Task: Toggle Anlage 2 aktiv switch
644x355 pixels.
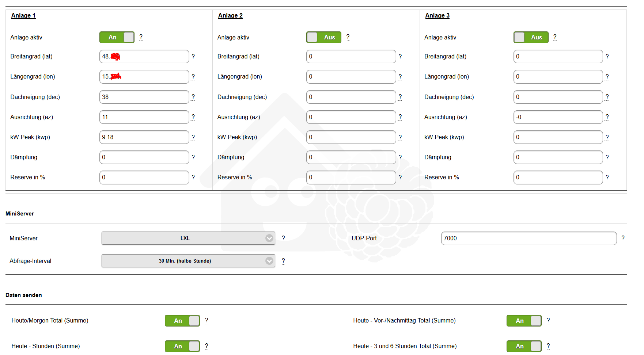Action: tap(324, 37)
